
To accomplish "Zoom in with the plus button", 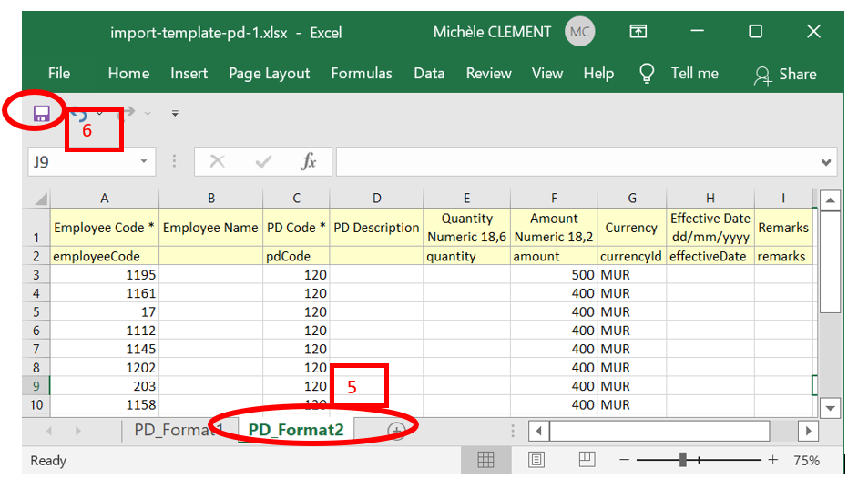I will click(772, 460).
